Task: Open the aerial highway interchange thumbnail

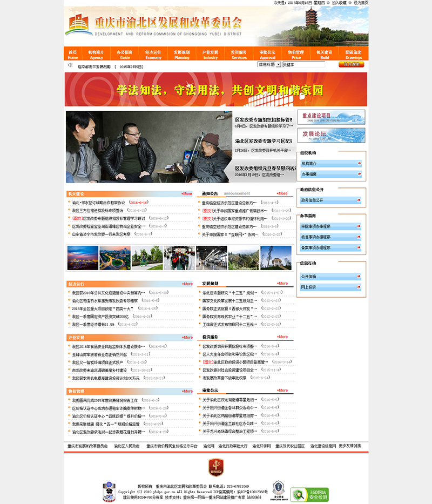Action: pyautogui.click(x=115, y=258)
